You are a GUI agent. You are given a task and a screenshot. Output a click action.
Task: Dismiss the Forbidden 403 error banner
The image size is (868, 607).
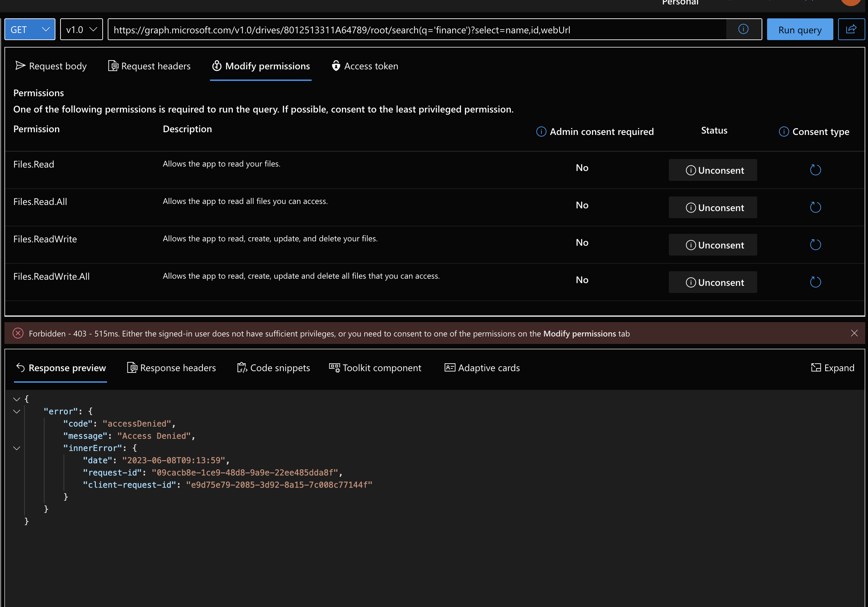point(854,333)
